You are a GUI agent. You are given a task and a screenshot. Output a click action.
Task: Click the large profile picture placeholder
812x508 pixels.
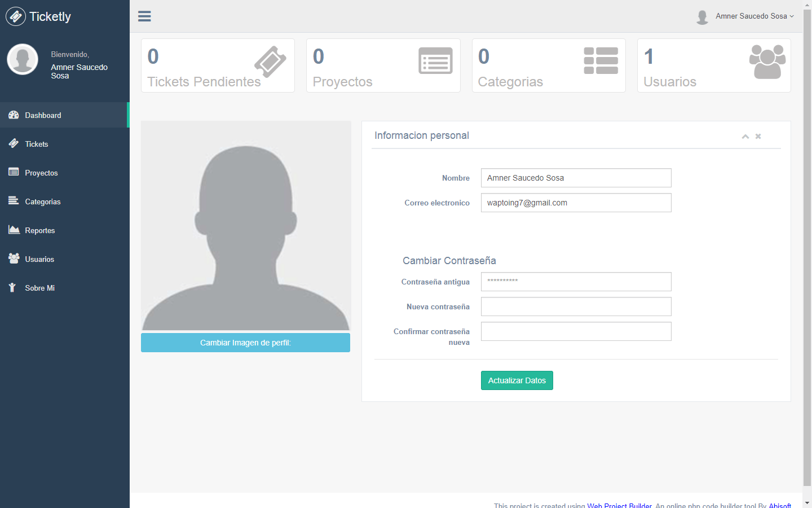click(245, 225)
